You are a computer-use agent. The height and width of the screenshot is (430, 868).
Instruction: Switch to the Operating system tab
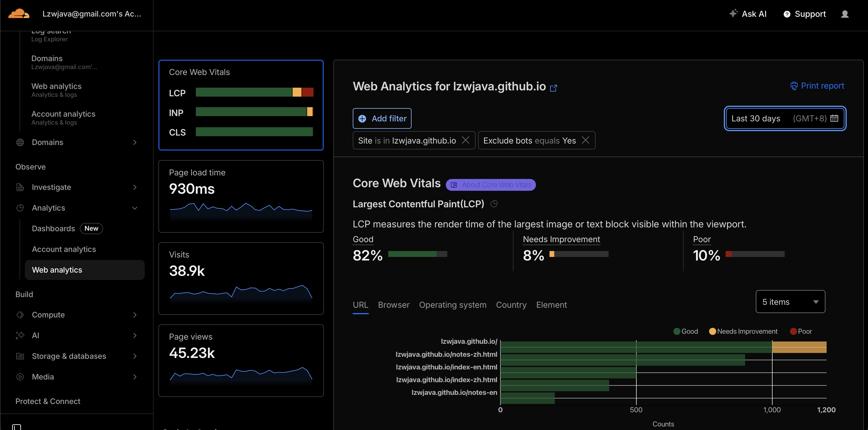pyautogui.click(x=453, y=305)
